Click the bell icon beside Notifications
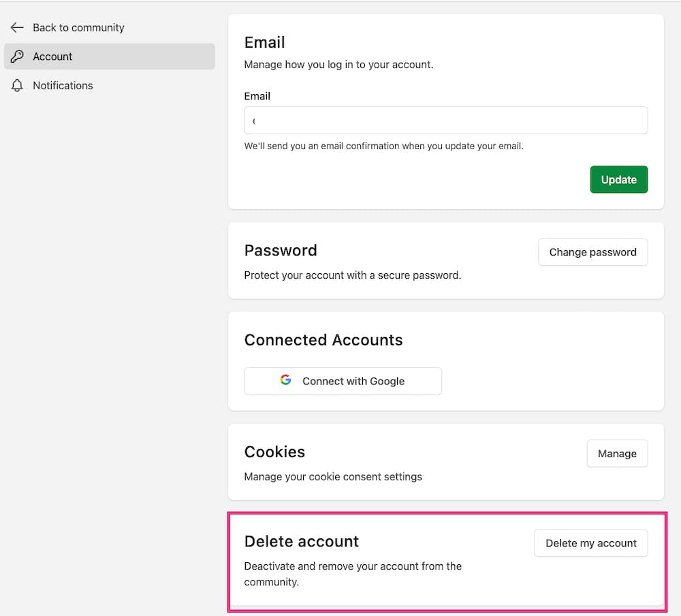 point(17,86)
